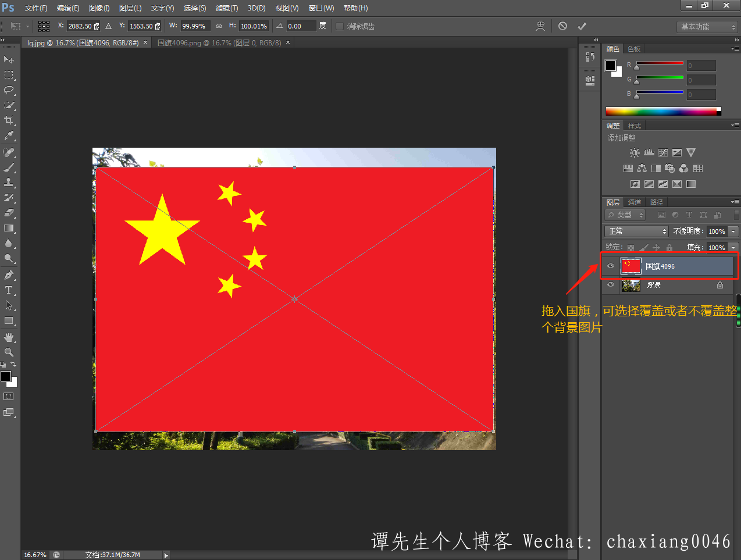Screen dimensions: 741x560
Task: Toggle the warp mode icon in options bar
Action: coord(540,26)
